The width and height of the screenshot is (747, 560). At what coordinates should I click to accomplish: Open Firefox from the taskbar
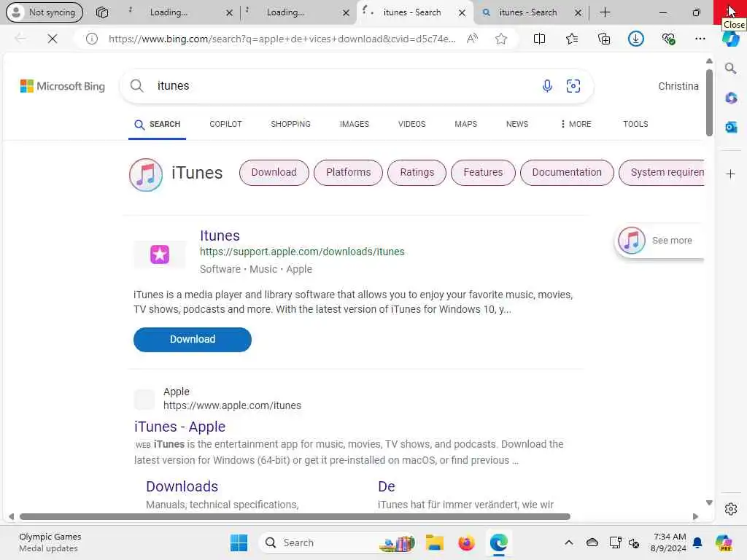click(x=466, y=542)
